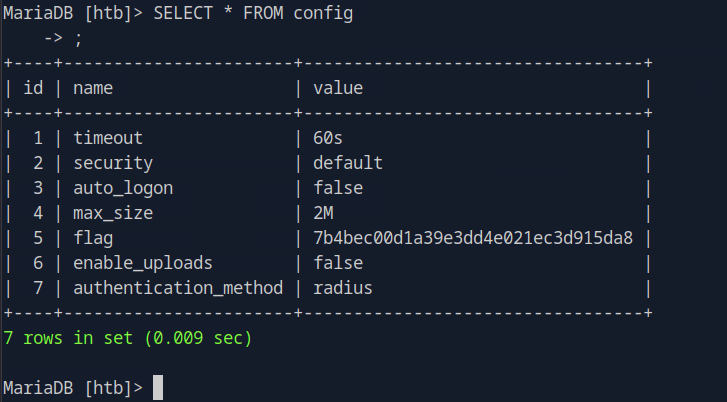727x402 pixels.
Task: Click the "security" config name
Action: [113, 163]
